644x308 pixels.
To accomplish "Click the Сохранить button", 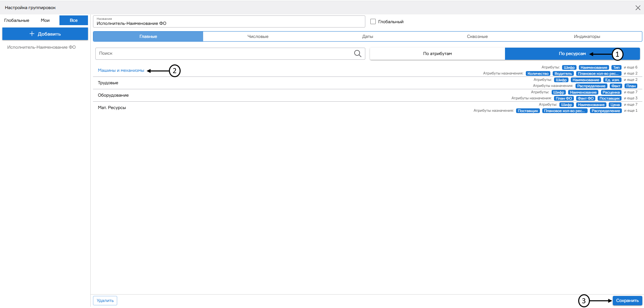I will (x=627, y=301).
